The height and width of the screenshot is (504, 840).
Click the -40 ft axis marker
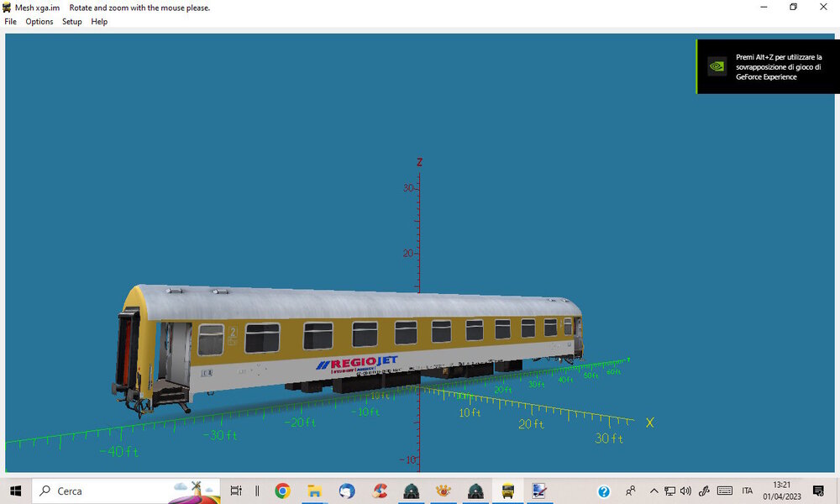click(119, 452)
